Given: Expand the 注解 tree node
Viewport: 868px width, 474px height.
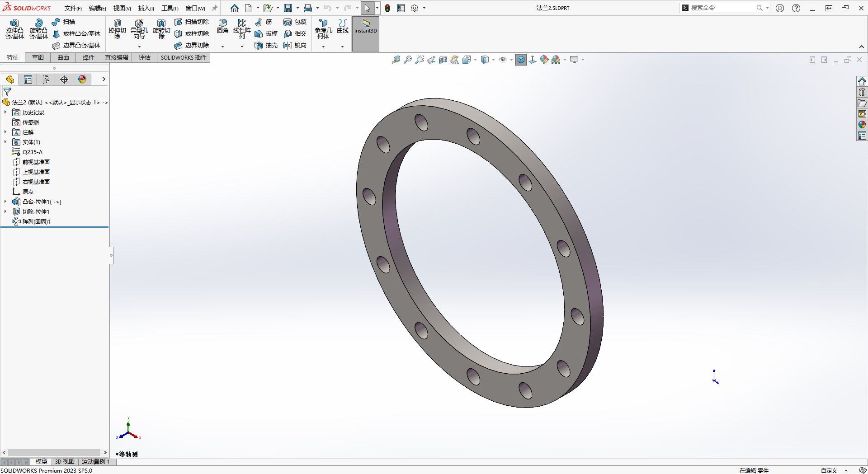Looking at the screenshot, I should point(5,132).
